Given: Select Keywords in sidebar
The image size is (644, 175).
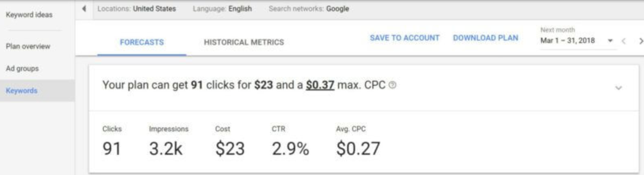Looking at the screenshot, I should pyautogui.click(x=37, y=90).
